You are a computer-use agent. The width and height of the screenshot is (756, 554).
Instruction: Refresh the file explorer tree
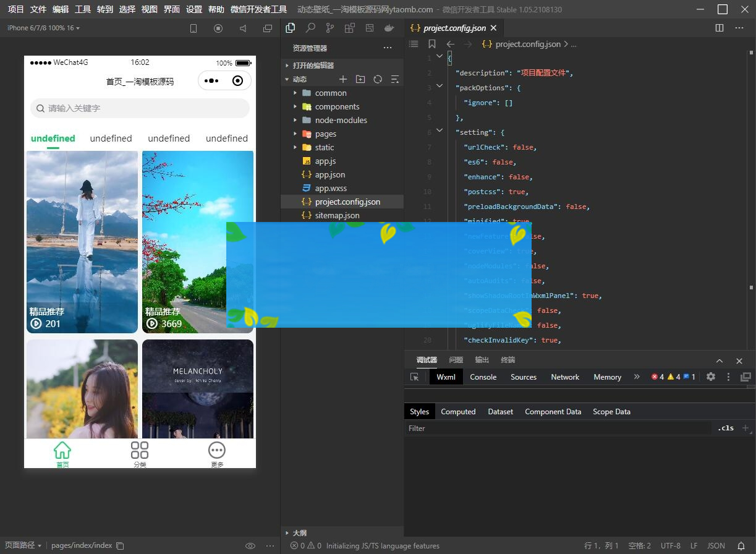(x=378, y=79)
